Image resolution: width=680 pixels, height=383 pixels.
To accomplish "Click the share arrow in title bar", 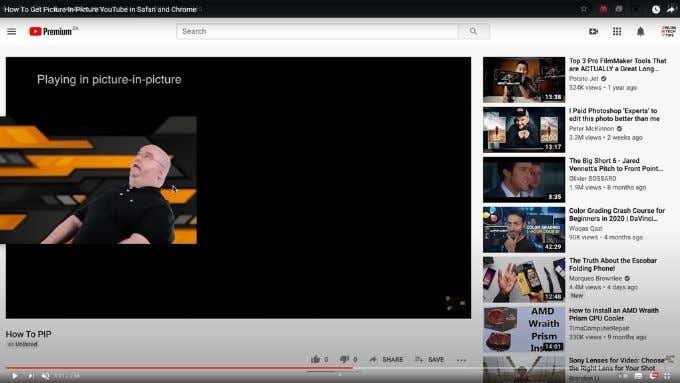I will [x=670, y=9].
